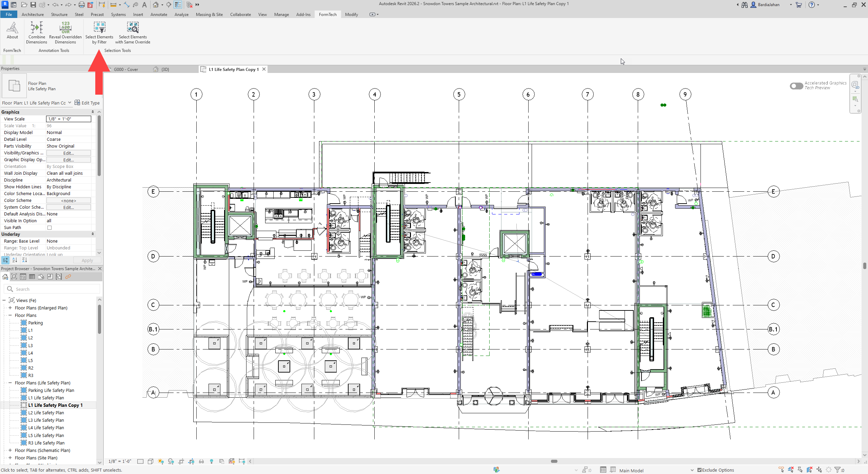Click Crop View icon in view control bar
This screenshot has width=868, height=474.
point(181,461)
